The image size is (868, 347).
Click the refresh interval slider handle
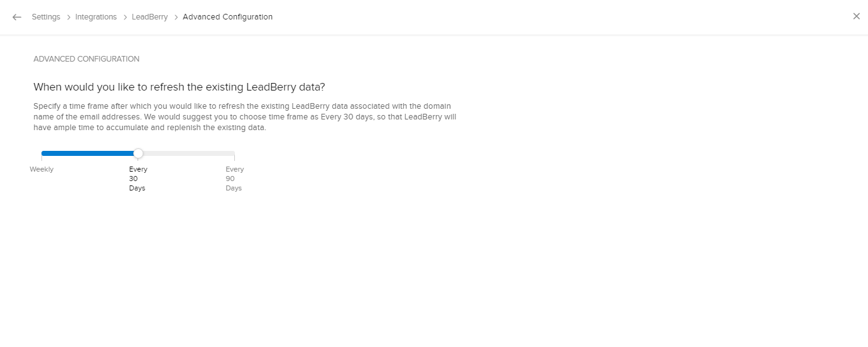tap(138, 153)
